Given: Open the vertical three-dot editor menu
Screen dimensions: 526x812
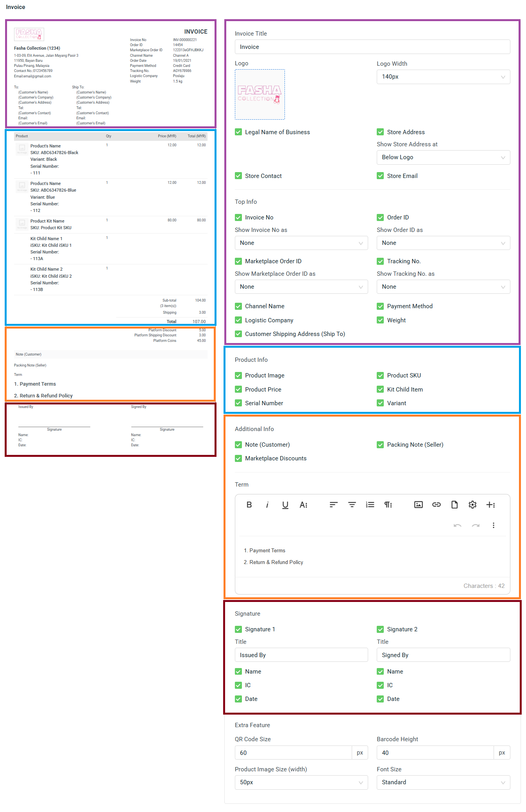Looking at the screenshot, I should pos(493,525).
